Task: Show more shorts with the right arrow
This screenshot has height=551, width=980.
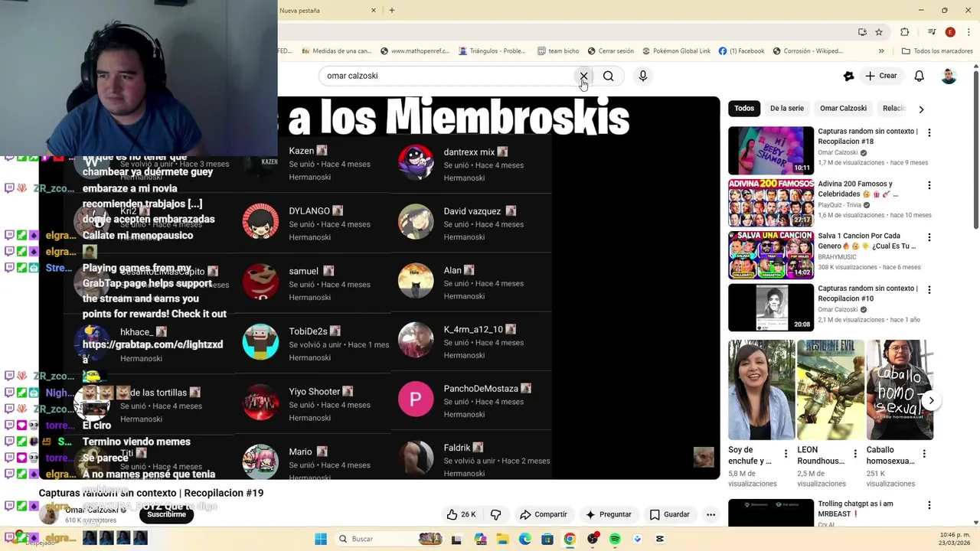Action: pyautogui.click(x=931, y=400)
